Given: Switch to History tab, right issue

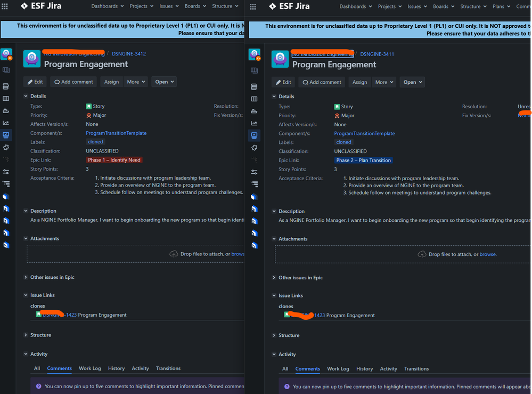Looking at the screenshot, I should click(364, 368).
